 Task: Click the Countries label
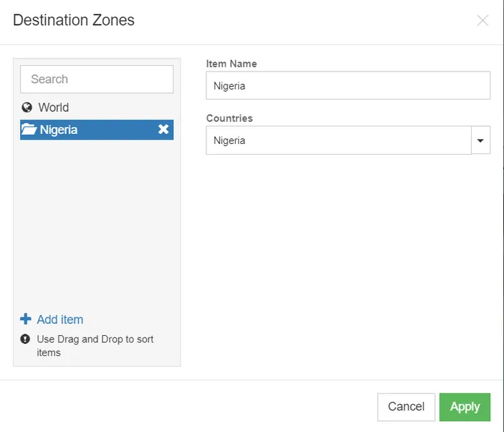click(x=230, y=118)
